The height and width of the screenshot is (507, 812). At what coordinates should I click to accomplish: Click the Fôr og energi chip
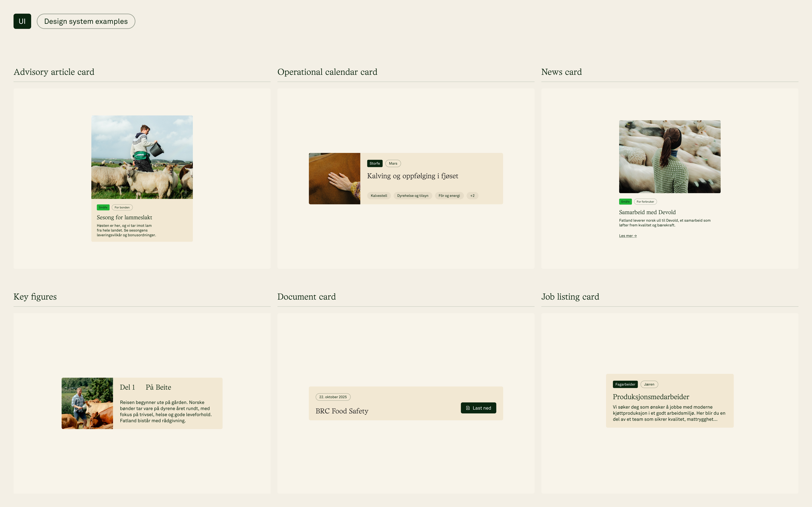(x=449, y=196)
